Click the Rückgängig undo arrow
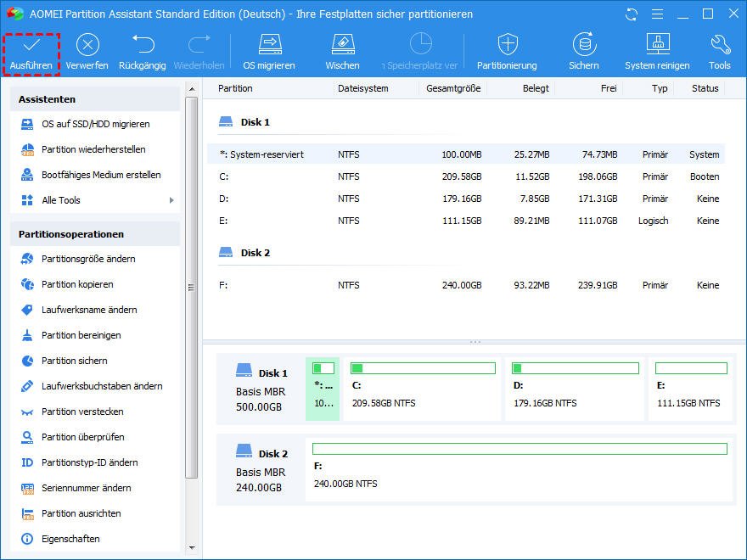 [x=142, y=45]
